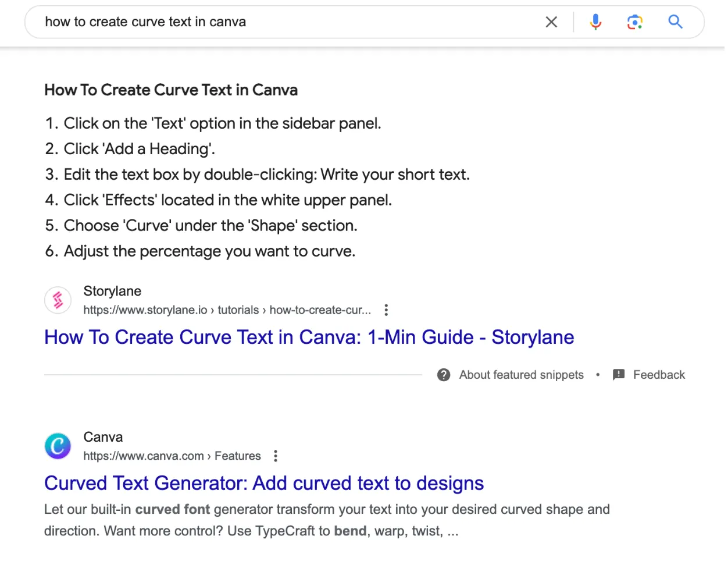Open three-dot menu beside Canva URL

pos(276,456)
